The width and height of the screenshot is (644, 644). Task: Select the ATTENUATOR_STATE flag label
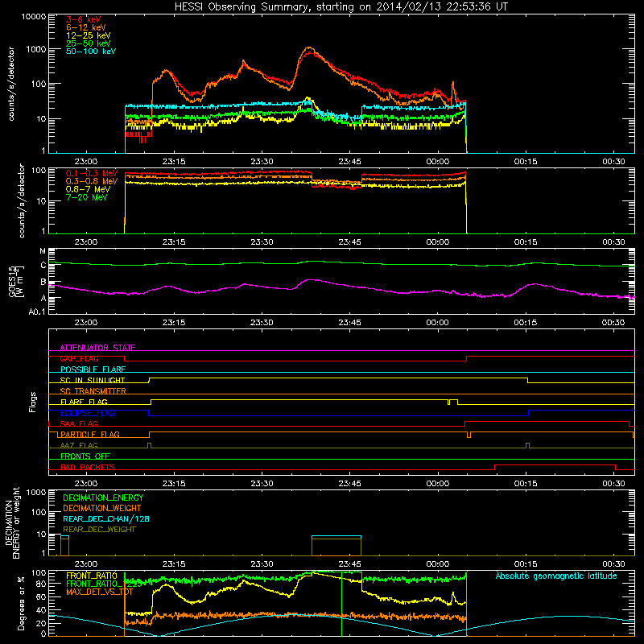[97, 348]
